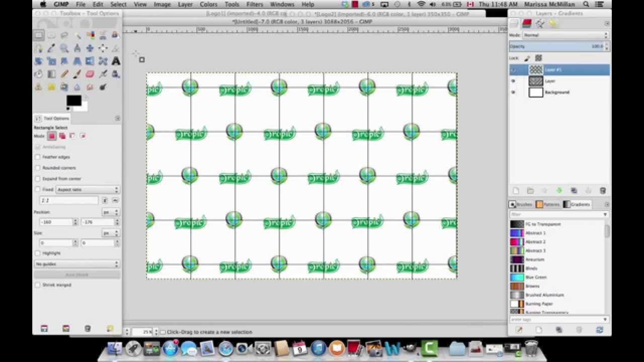This screenshot has height=362, width=644.
Task: Create a new layer group
Action: tap(530, 191)
